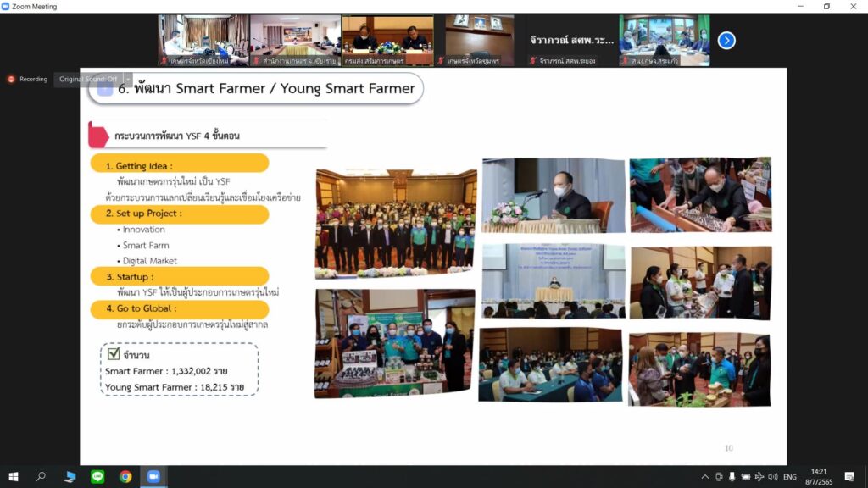
Task: Open the notification center icon
Action: coord(849,477)
